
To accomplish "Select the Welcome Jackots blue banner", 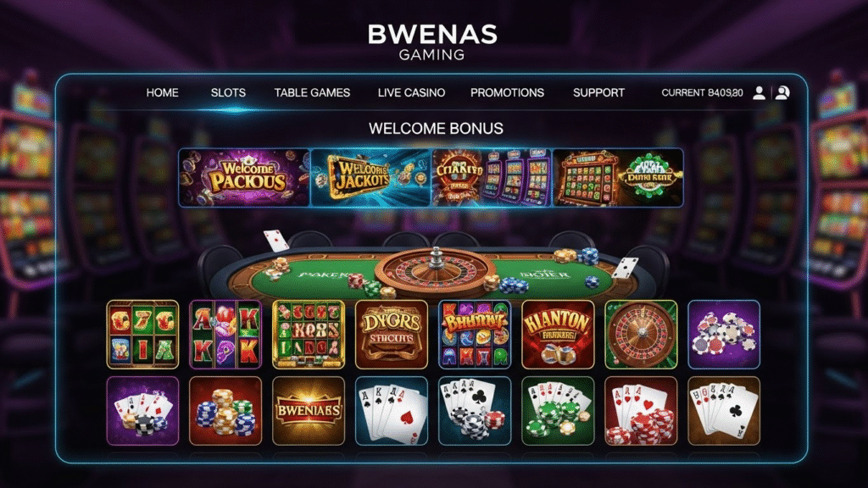I will point(370,178).
